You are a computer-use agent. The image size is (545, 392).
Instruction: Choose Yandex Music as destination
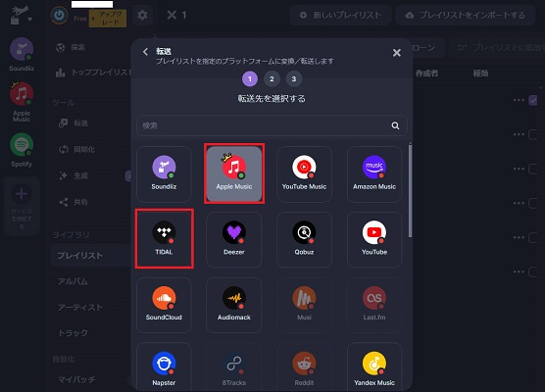(374, 367)
